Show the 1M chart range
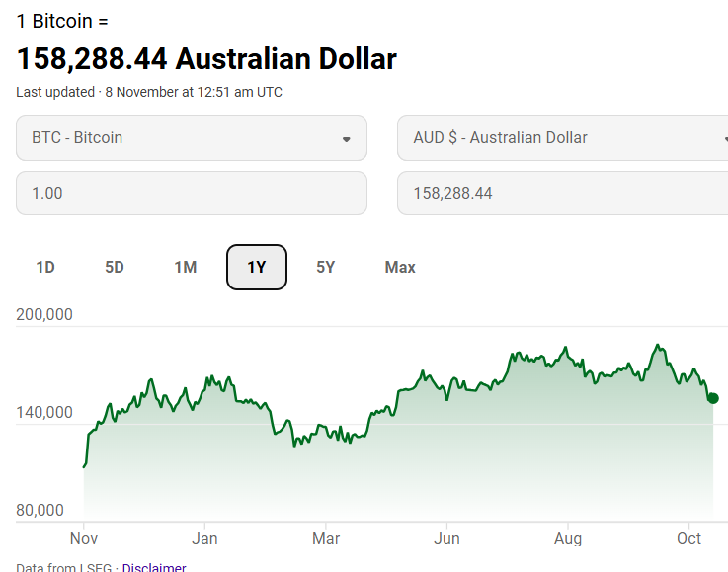This screenshot has width=728, height=572. [186, 267]
